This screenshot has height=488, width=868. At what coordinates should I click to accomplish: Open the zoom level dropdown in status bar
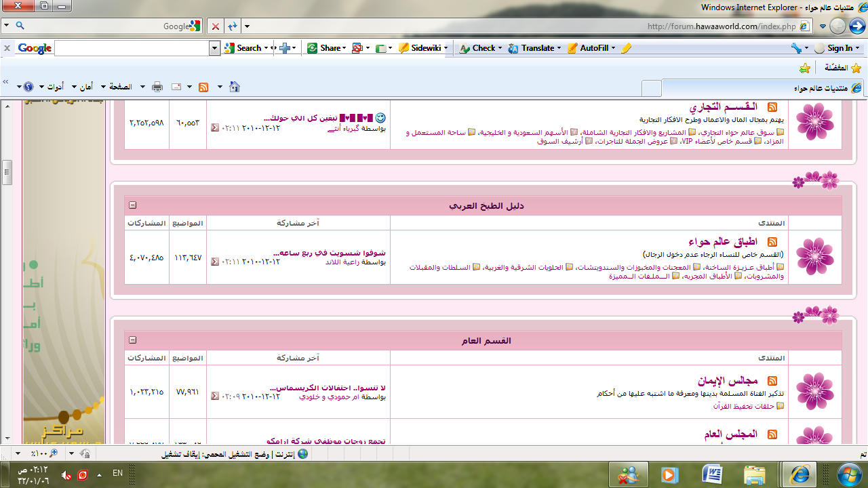pos(71,453)
